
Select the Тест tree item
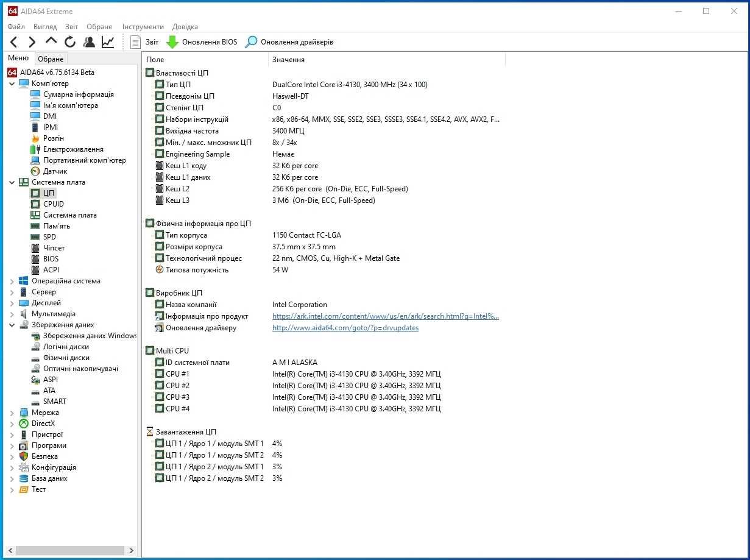coord(38,489)
